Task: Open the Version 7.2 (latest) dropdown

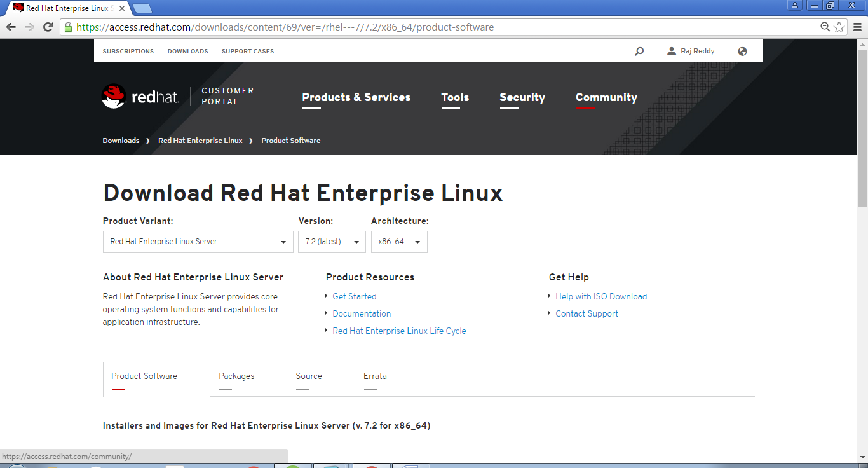Action: tap(332, 242)
